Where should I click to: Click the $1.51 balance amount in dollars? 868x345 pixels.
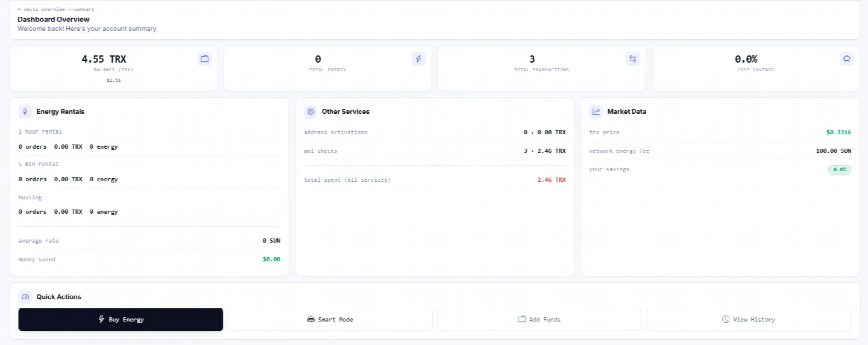coord(113,80)
